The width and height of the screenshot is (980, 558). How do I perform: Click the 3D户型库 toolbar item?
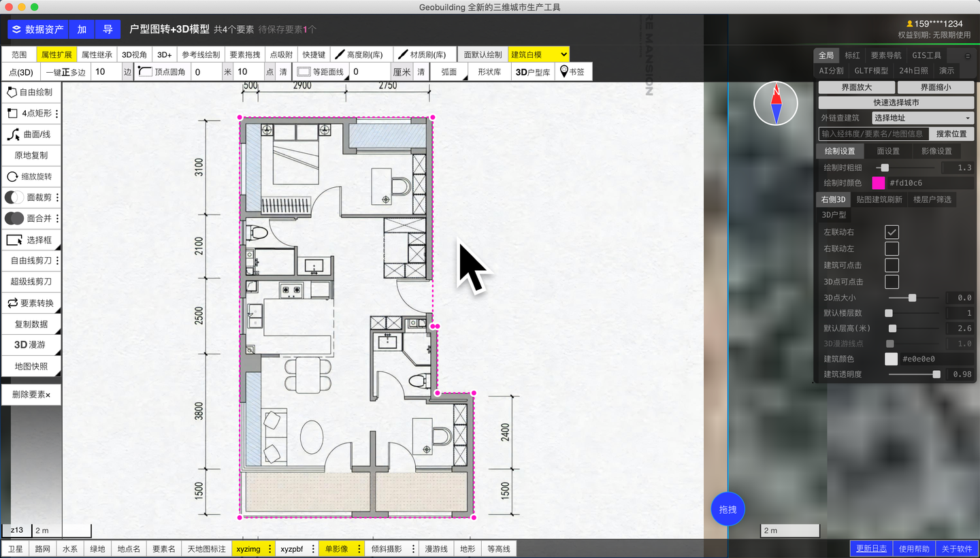click(533, 71)
